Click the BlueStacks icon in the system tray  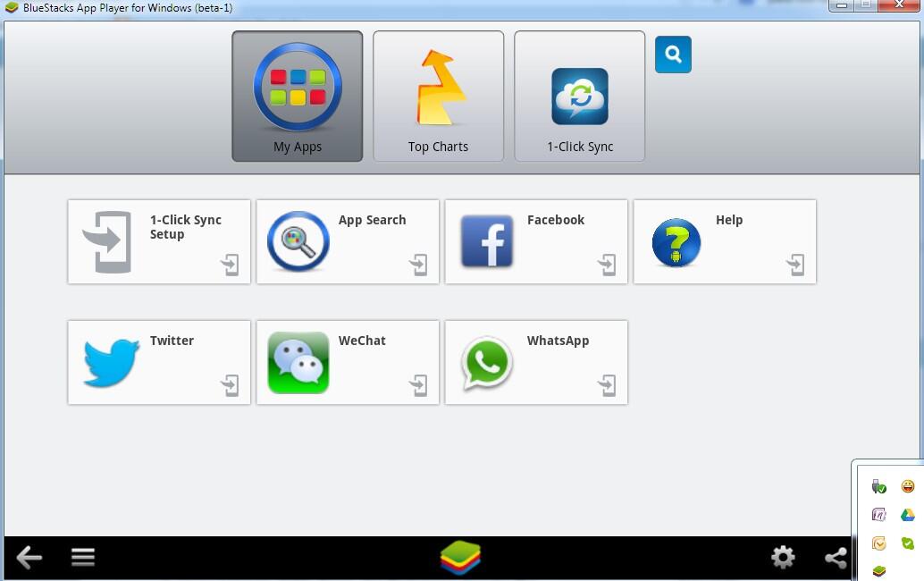coord(878,569)
